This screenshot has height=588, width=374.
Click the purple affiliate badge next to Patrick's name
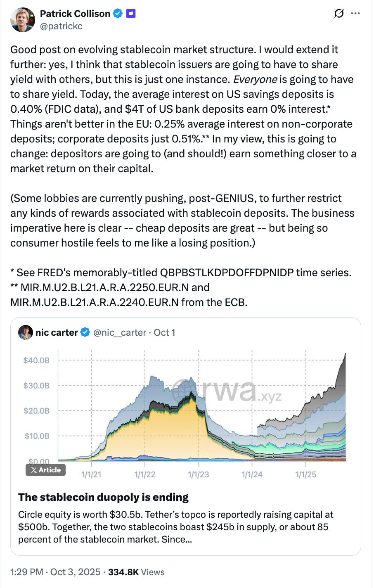click(x=130, y=14)
